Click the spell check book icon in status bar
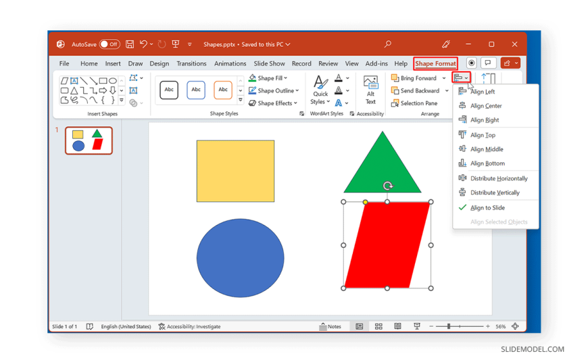 [90, 326]
